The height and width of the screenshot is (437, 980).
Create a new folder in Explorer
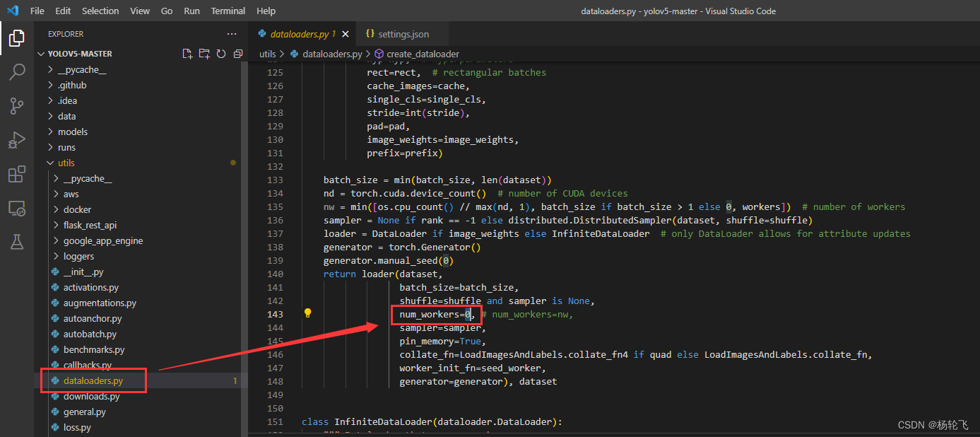click(x=204, y=54)
